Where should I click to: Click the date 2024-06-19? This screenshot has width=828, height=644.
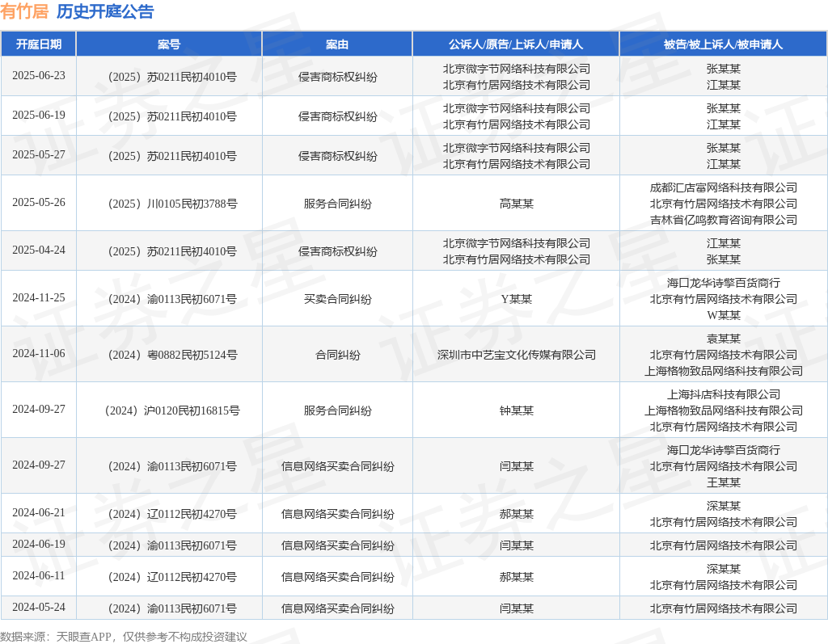(x=39, y=545)
